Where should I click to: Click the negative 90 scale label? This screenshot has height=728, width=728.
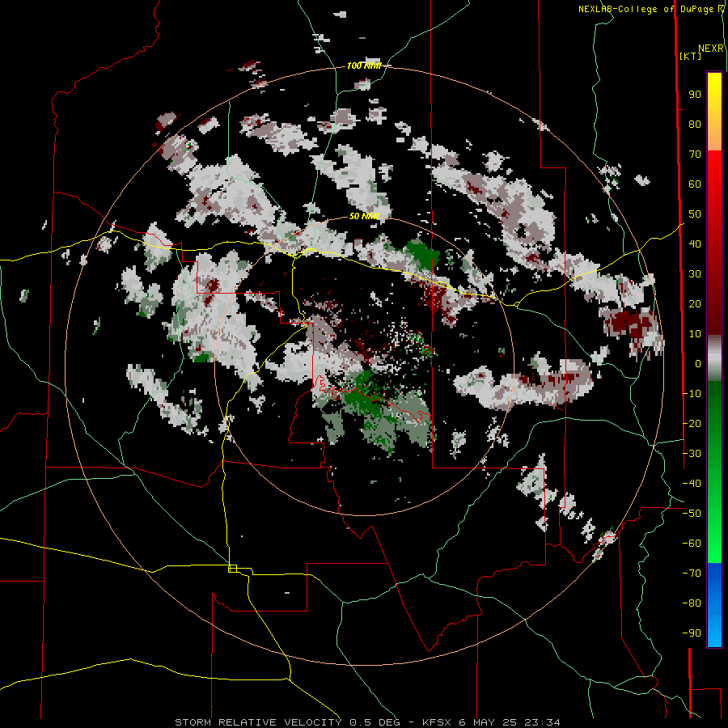coord(692,633)
